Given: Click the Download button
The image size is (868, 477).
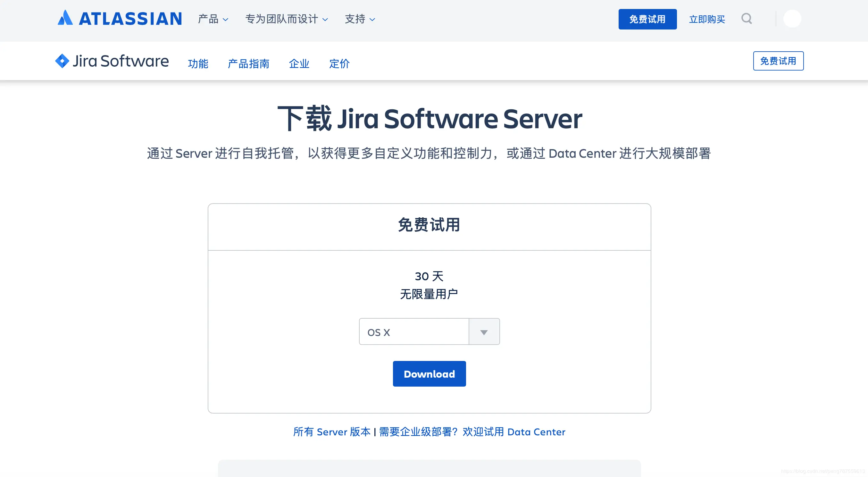Looking at the screenshot, I should [429, 373].
